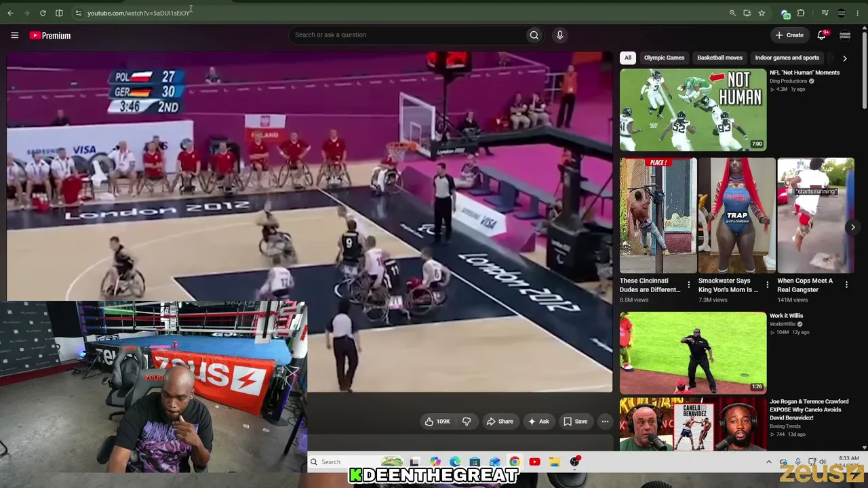The width and height of the screenshot is (868, 488).
Task: Click the magnifier search button
Action: coord(534,35)
